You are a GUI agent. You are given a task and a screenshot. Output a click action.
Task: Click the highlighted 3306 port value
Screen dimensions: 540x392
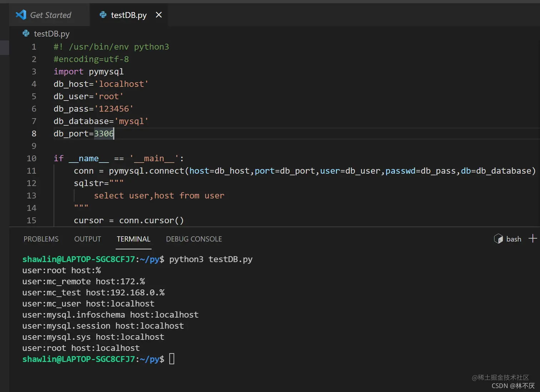click(x=104, y=133)
